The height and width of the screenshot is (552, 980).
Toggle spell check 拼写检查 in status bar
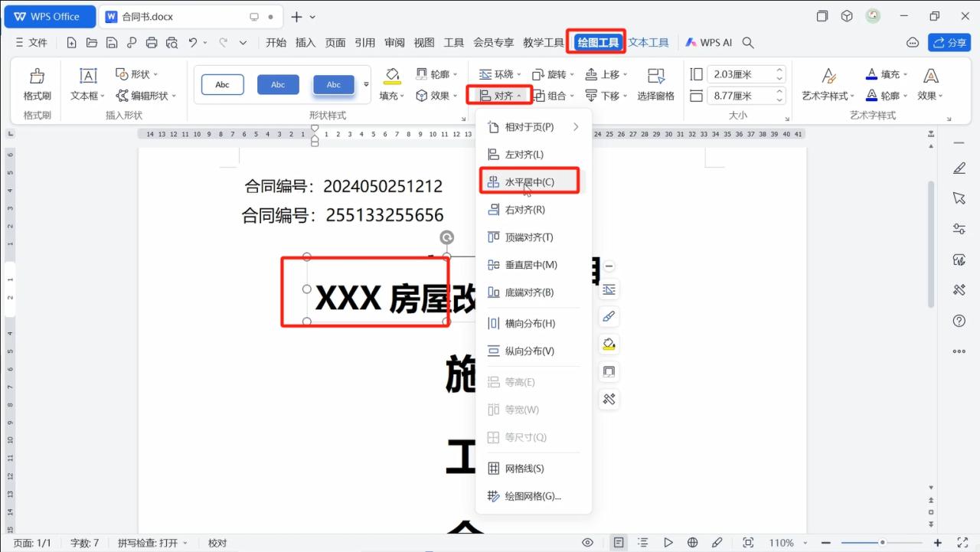[153, 543]
